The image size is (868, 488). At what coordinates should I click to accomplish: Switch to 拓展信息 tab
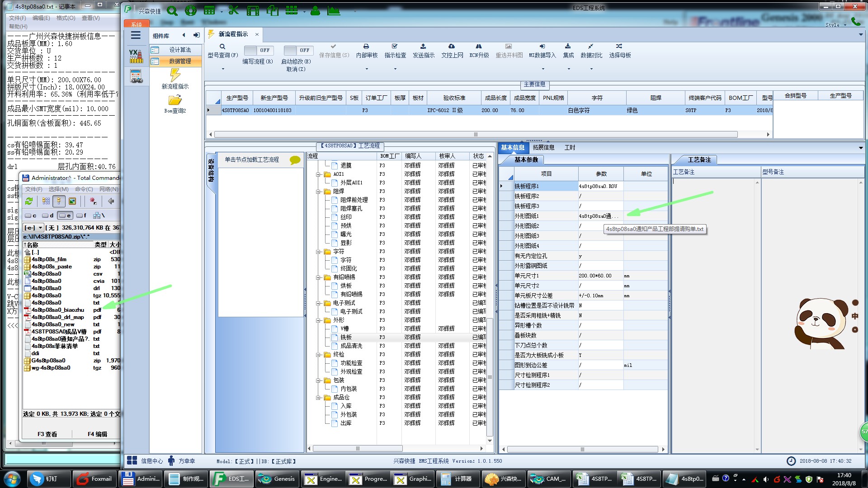point(543,148)
